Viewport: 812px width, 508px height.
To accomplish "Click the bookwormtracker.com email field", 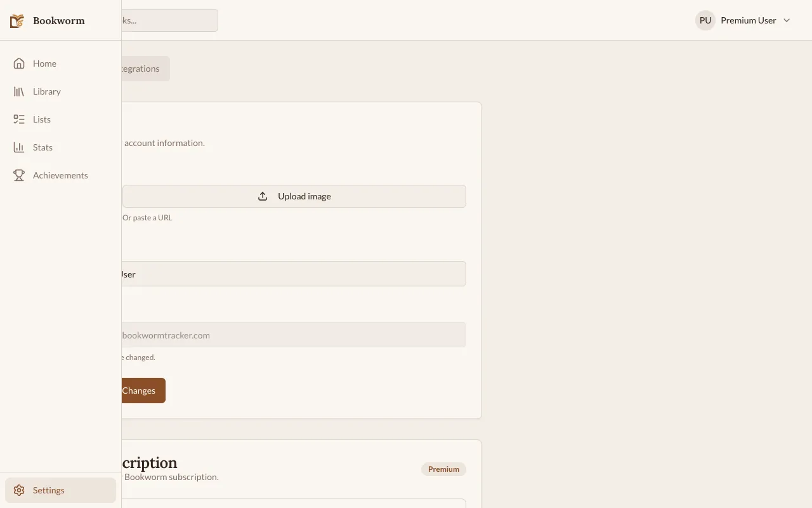I will tap(294, 335).
